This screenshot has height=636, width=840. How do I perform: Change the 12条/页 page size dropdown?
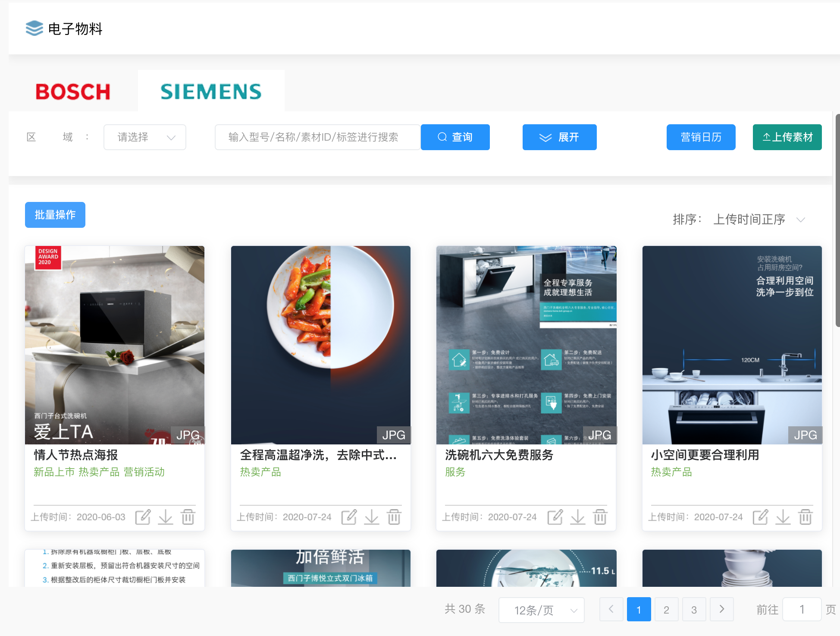point(542,610)
